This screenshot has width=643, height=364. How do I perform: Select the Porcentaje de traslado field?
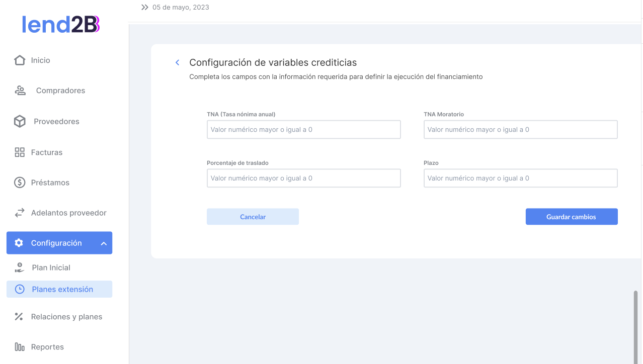[x=303, y=178]
